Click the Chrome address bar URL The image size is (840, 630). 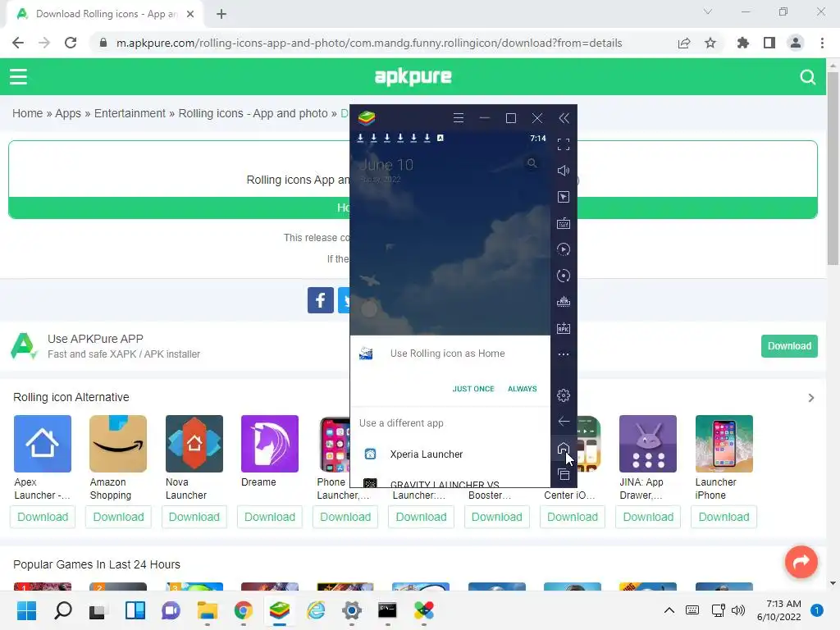(x=369, y=43)
